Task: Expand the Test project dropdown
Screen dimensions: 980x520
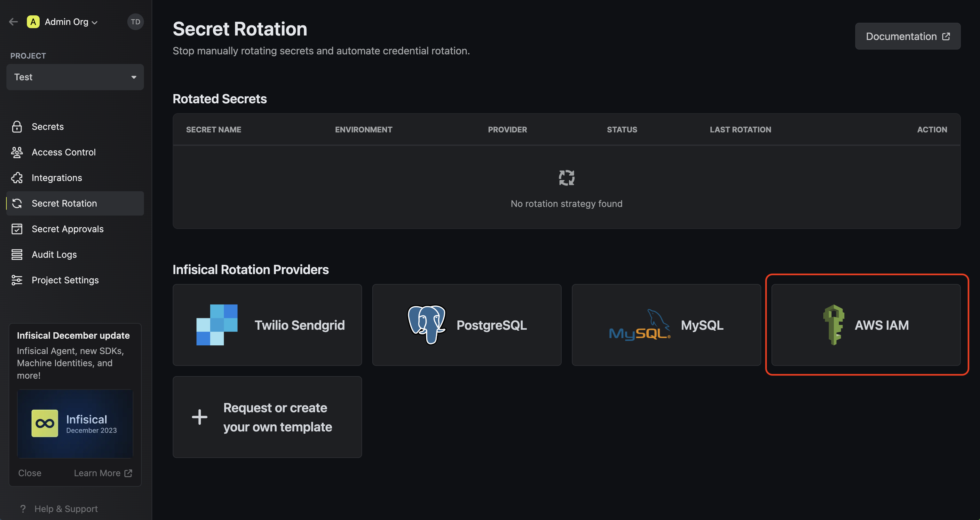Action: [75, 77]
